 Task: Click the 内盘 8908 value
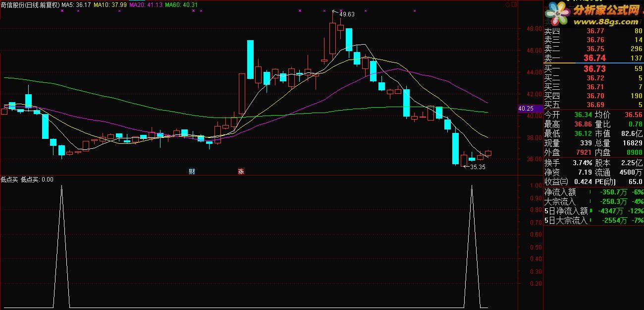pyautogui.click(x=618, y=153)
